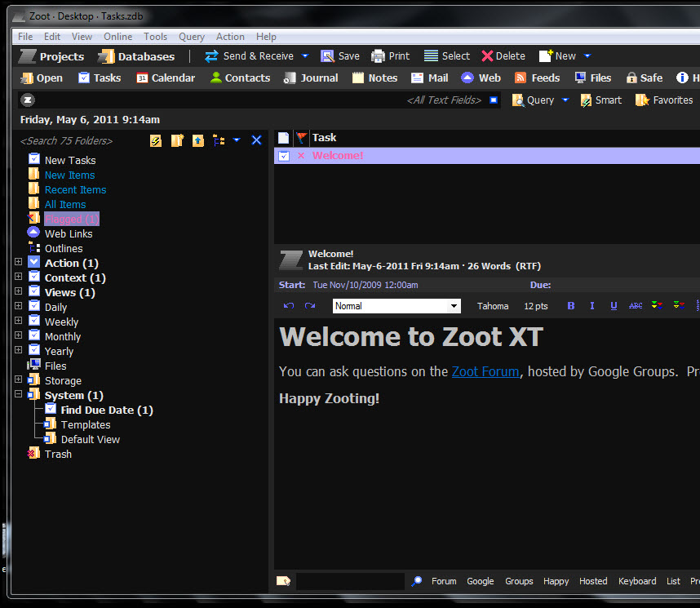Expand the Context (1) folder
Image resolution: width=700 pixels, height=608 pixels.
coord(18,277)
